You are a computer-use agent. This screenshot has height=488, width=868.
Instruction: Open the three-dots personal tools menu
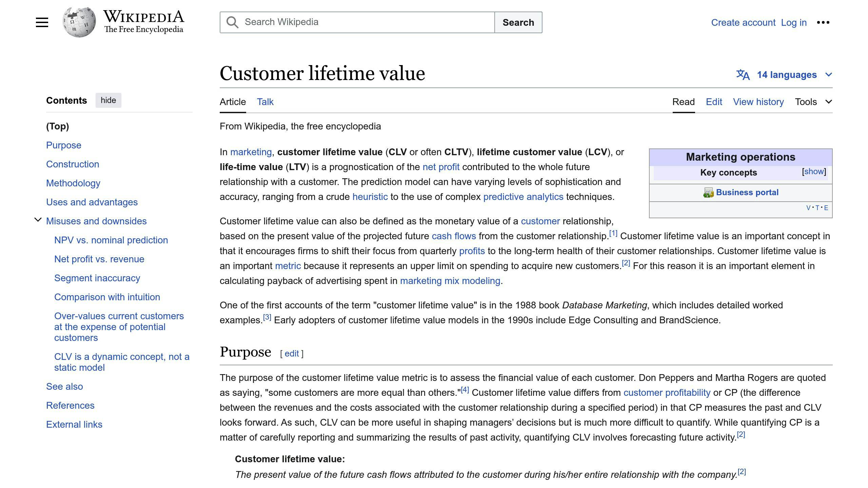pos(823,22)
